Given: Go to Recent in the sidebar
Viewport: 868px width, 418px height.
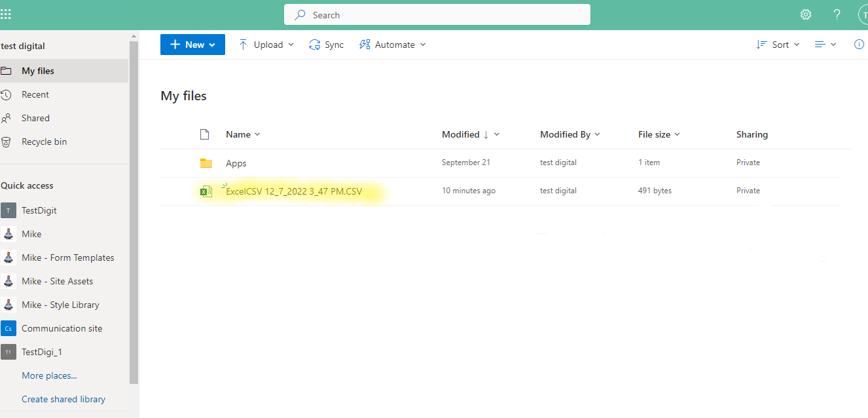Looking at the screenshot, I should pyautogui.click(x=35, y=94).
